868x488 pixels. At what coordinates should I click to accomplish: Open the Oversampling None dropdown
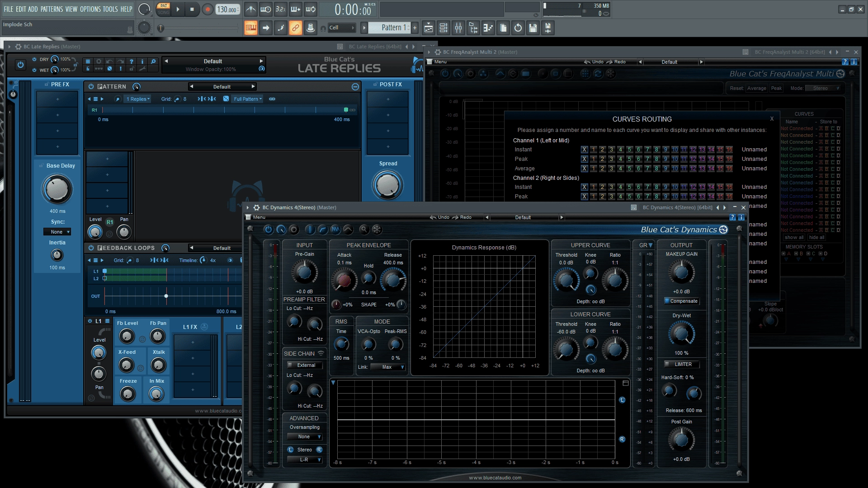305,437
